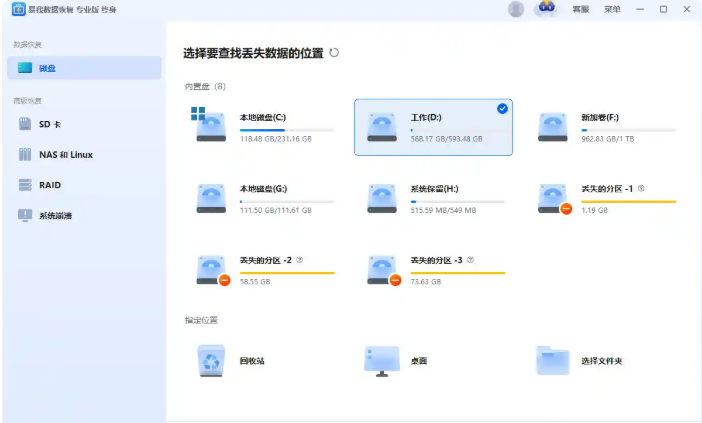Uncheck the blue checkmark on 工作(D:)

click(502, 108)
